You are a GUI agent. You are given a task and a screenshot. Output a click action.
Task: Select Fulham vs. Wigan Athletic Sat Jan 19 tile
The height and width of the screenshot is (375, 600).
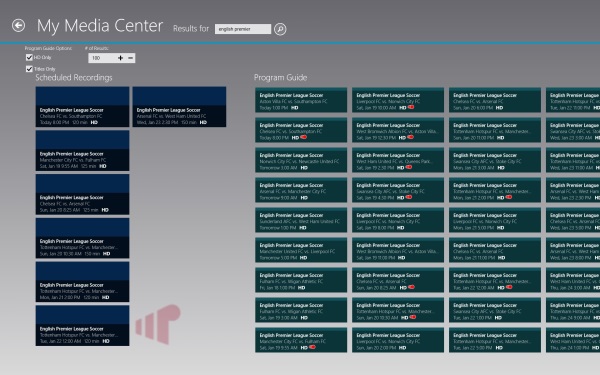301,310
